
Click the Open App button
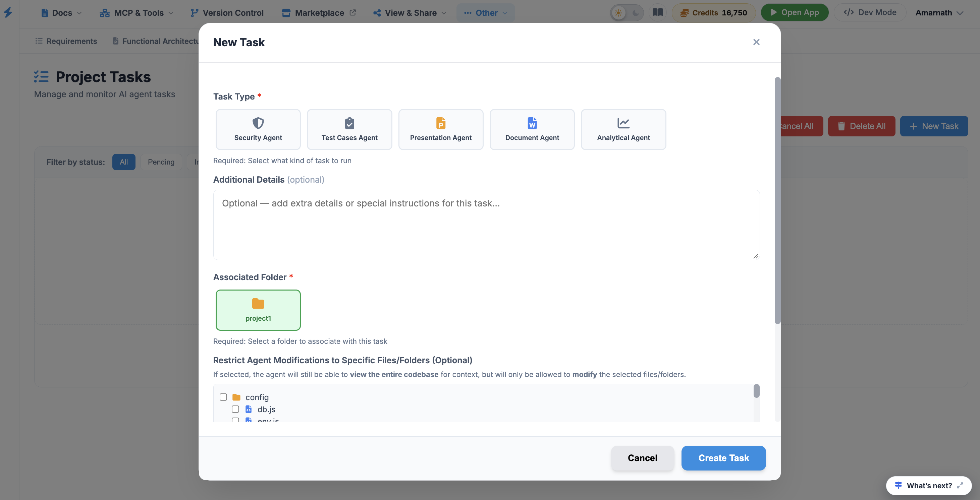pyautogui.click(x=794, y=12)
